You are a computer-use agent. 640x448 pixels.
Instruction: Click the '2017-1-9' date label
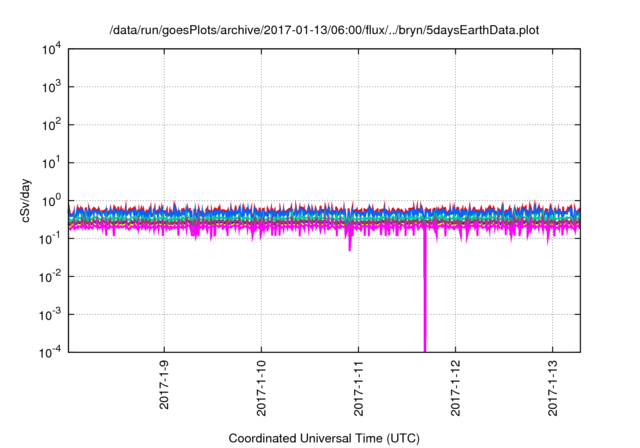[164, 385]
